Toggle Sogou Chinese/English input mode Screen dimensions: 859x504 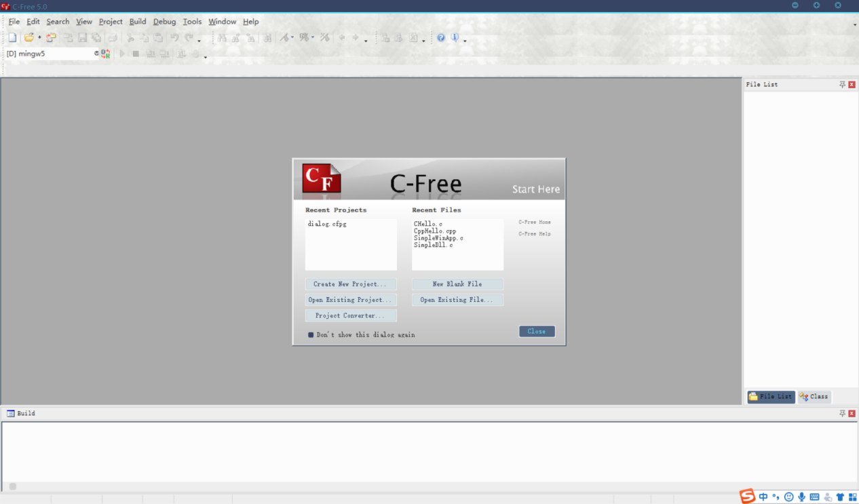(763, 497)
